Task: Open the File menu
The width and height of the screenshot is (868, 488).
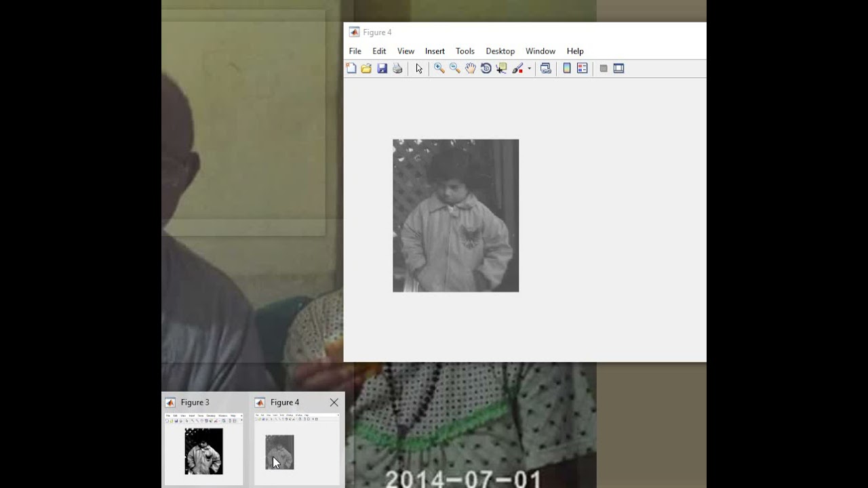Action: [355, 51]
